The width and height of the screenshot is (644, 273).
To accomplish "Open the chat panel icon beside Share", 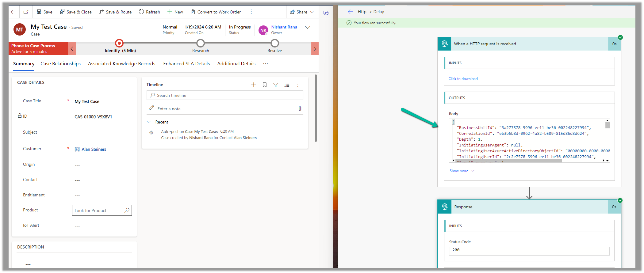I will [x=326, y=13].
